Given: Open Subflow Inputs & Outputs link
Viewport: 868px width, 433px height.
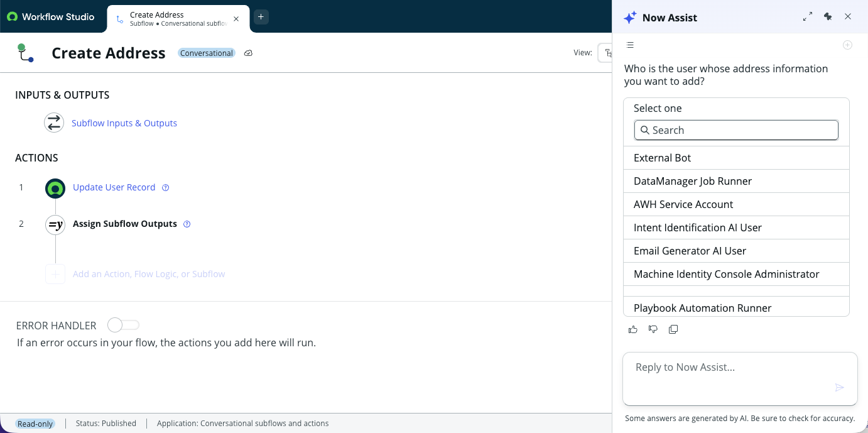Looking at the screenshot, I should pyautogui.click(x=124, y=123).
